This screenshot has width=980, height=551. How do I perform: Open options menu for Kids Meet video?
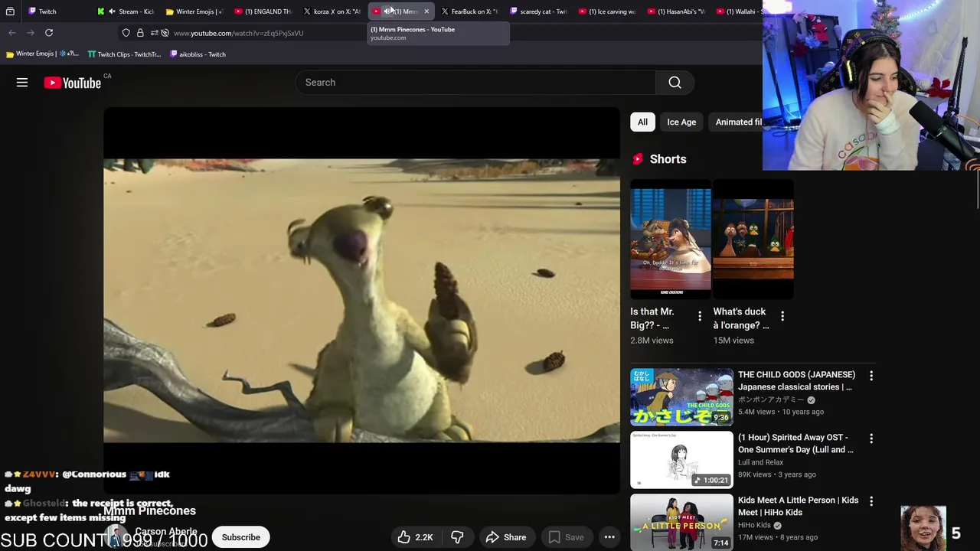tap(871, 501)
